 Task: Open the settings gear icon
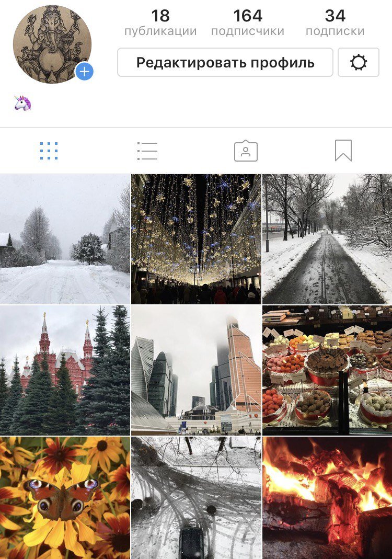click(x=358, y=62)
